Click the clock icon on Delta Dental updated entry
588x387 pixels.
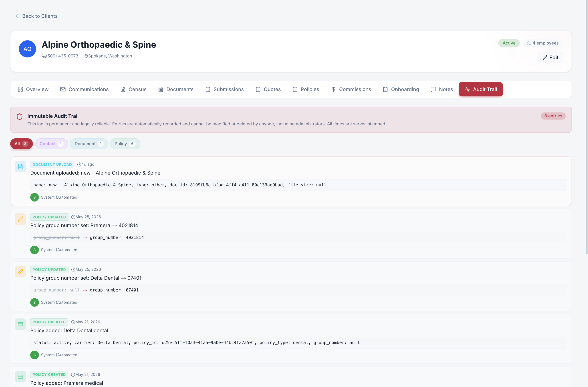73,270
